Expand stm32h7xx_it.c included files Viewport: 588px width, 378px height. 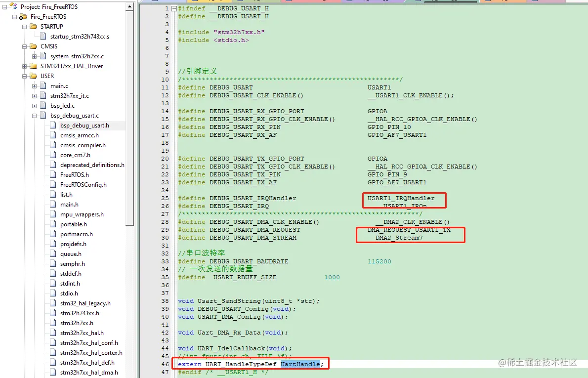coord(34,96)
